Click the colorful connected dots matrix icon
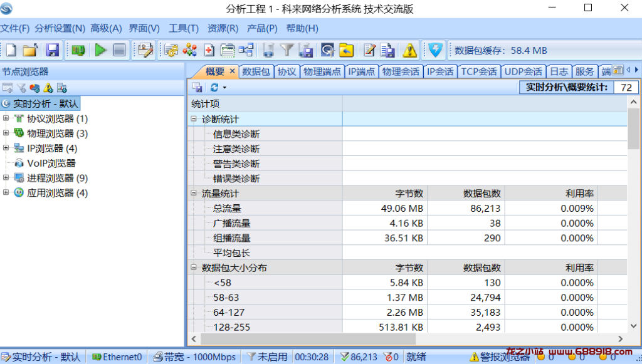The image size is (642, 364). 189,50
